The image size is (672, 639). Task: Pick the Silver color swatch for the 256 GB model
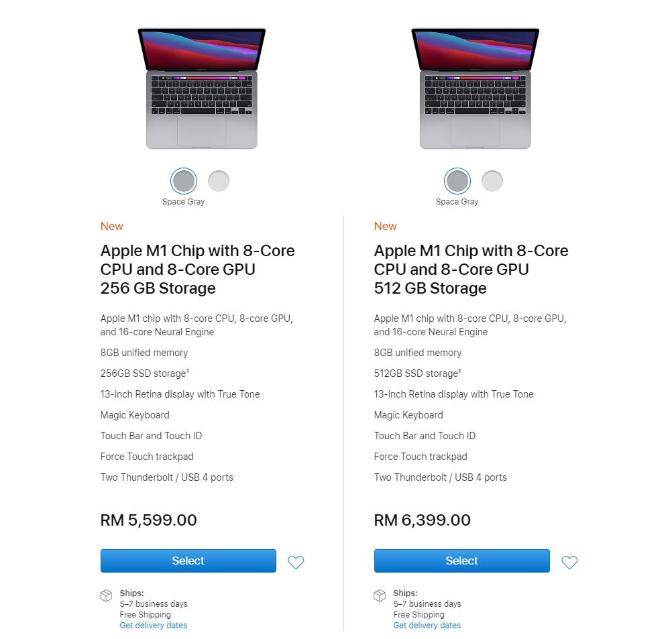tap(219, 181)
